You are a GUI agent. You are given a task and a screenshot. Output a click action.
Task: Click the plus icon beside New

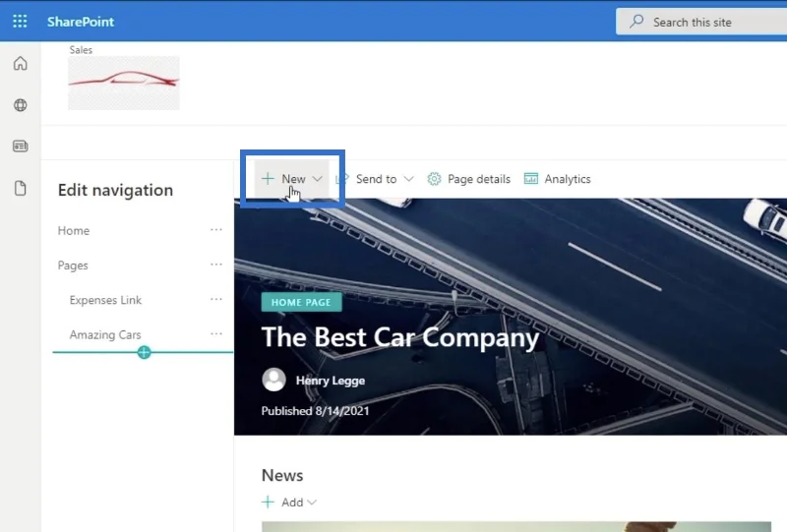pos(268,178)
